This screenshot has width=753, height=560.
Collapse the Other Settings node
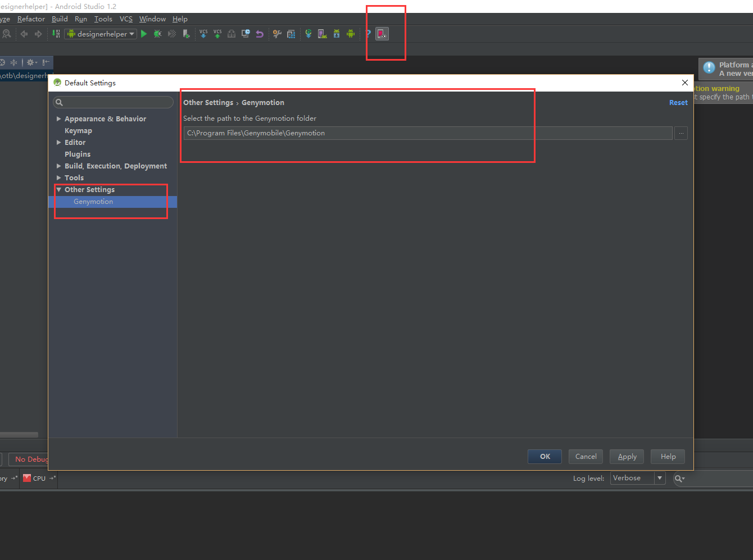[x=58, y=189]
